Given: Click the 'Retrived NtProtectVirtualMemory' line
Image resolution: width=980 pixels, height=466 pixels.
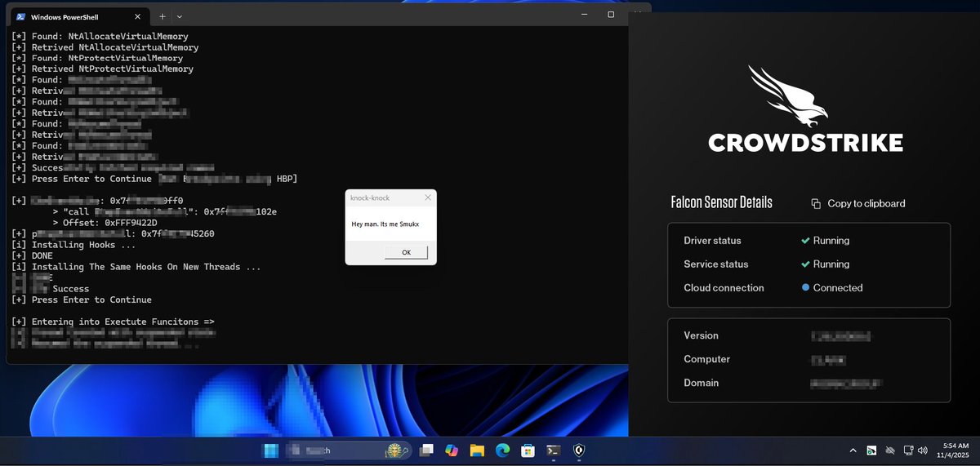Looking at the screenshot, I should pos(102,69).
